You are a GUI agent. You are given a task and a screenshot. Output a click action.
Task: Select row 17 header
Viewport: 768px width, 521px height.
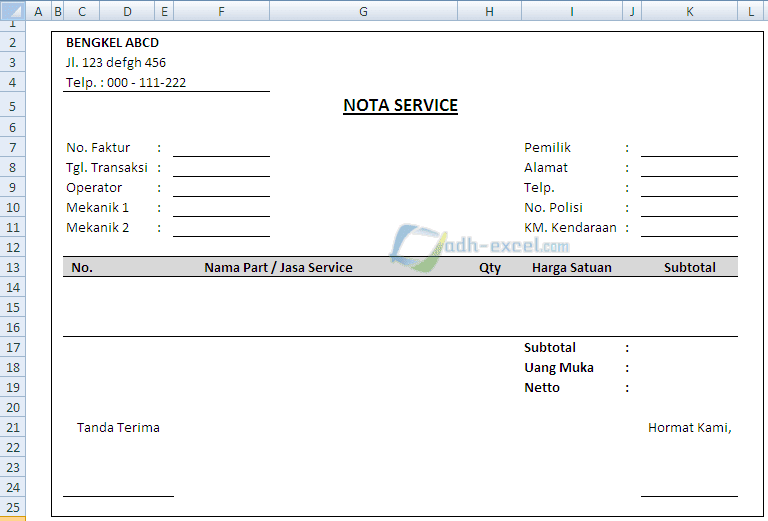[x=13, y=347]
